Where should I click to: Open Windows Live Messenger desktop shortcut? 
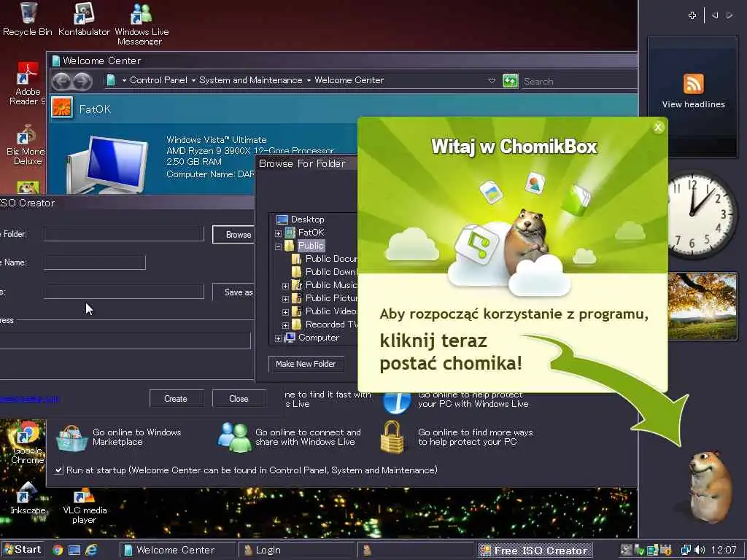pyautogui.click(x=141, y=24)
